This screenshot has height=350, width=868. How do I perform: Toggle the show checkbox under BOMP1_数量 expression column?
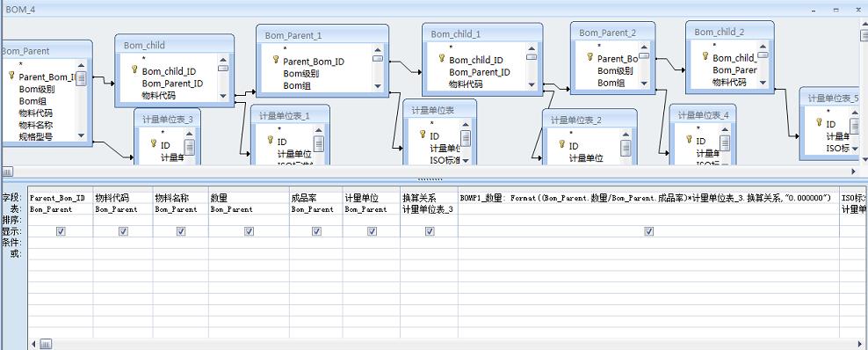[x=648, y=231]
